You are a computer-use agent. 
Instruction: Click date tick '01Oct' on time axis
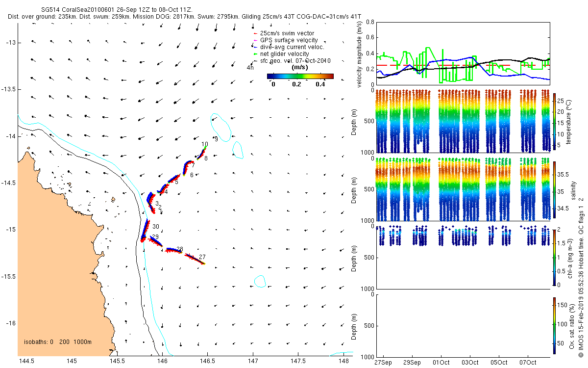[x=441, y=363]
